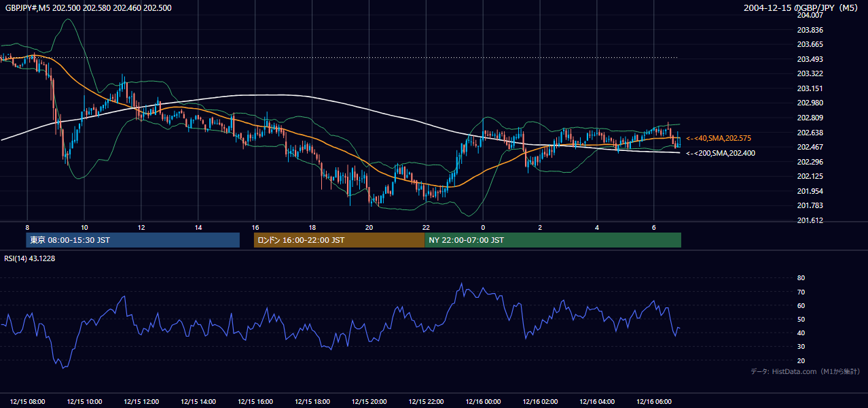This screenshot has width=868, height=408.
Task: Click the RSI 80 level label
Action: point(801,278)
